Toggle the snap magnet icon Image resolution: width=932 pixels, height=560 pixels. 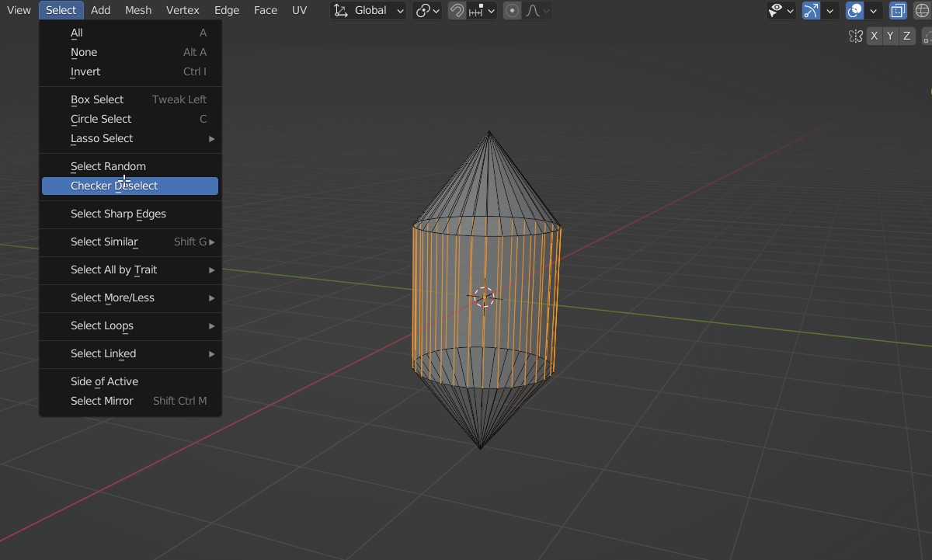457,11
